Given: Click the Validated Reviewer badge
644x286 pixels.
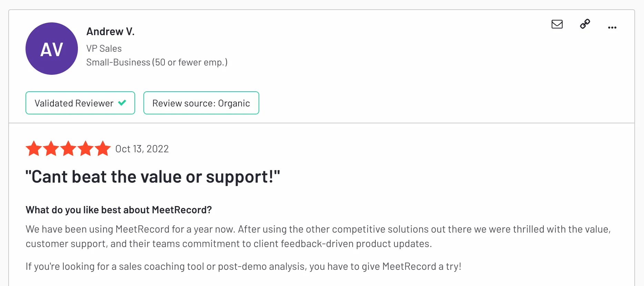Looking at the screenshot, I should coord(80,103).
